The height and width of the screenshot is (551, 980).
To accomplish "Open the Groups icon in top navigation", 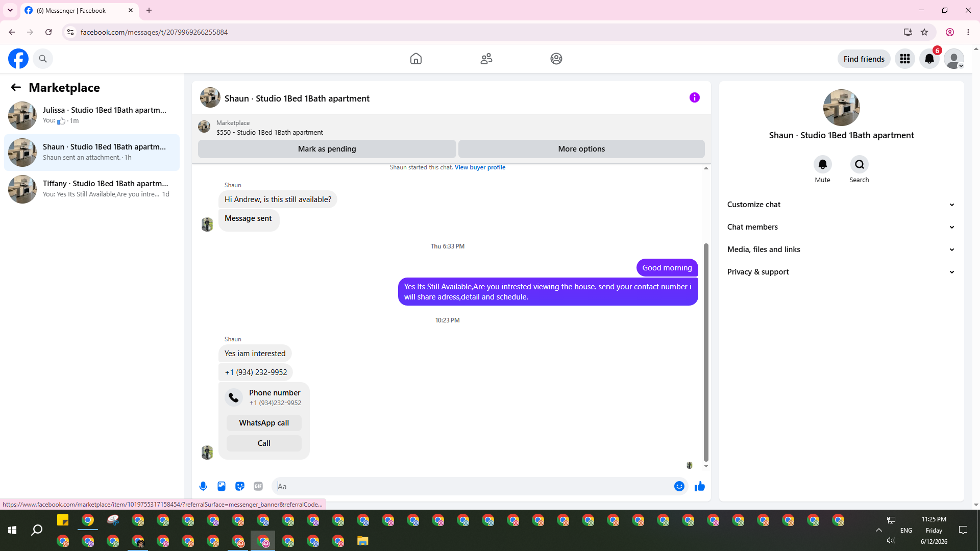I will click(556, 59).
